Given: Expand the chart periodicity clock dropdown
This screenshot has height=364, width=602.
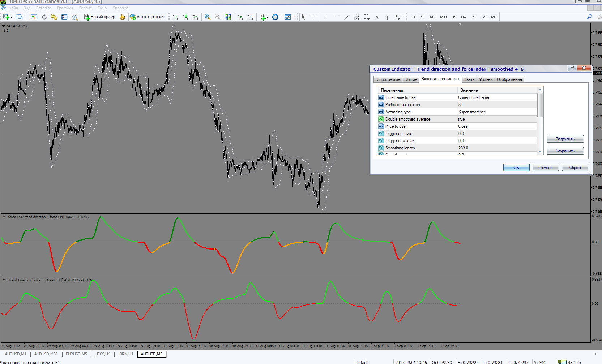Looking at the screenshot, I should (x=279, y=17).
